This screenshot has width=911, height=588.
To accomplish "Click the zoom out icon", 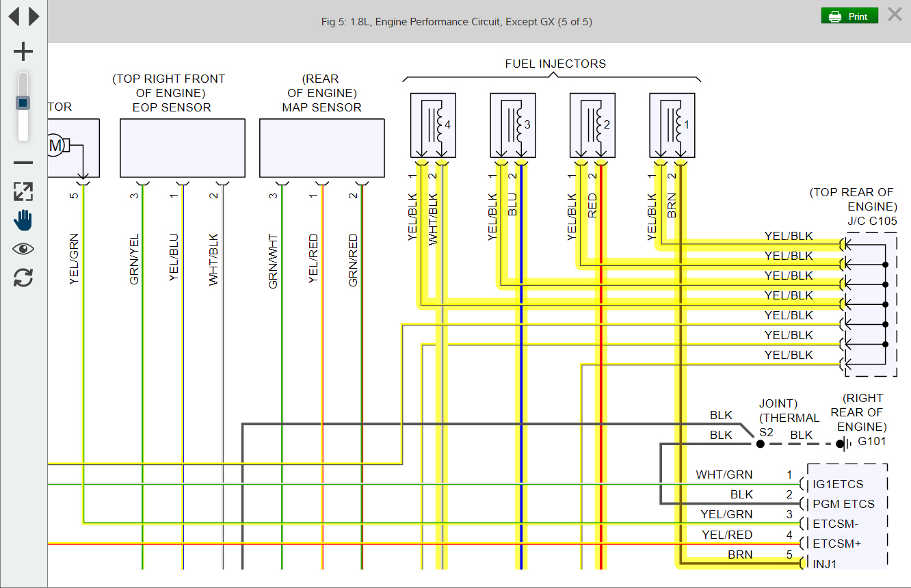I will pos(23,162).
